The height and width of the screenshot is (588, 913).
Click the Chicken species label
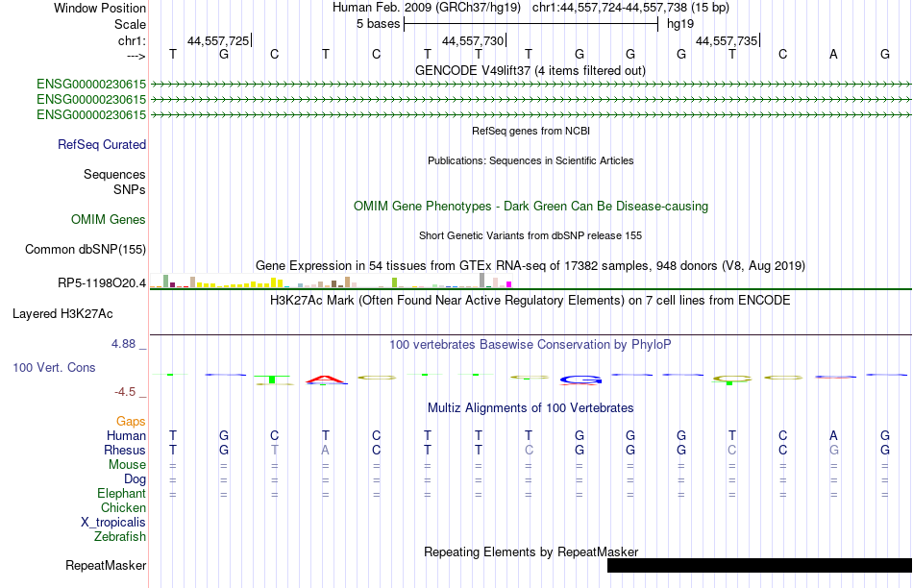click(123, 507)
